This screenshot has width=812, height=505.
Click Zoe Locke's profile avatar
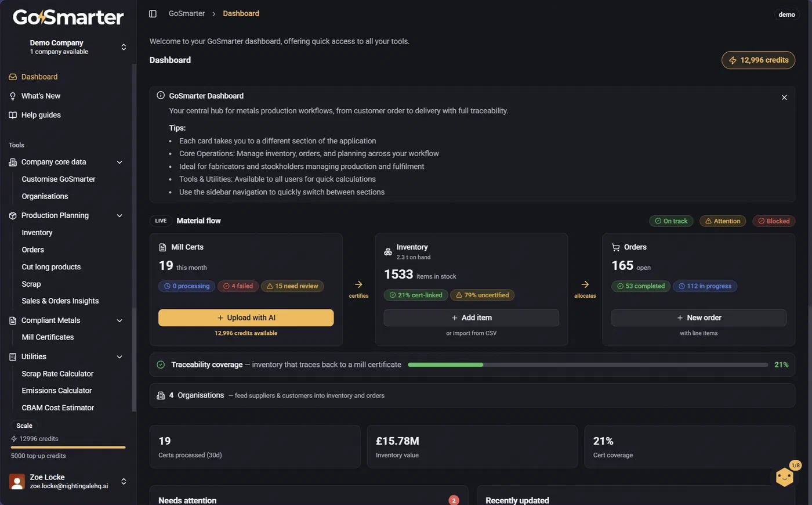click(x=17, y=481)
